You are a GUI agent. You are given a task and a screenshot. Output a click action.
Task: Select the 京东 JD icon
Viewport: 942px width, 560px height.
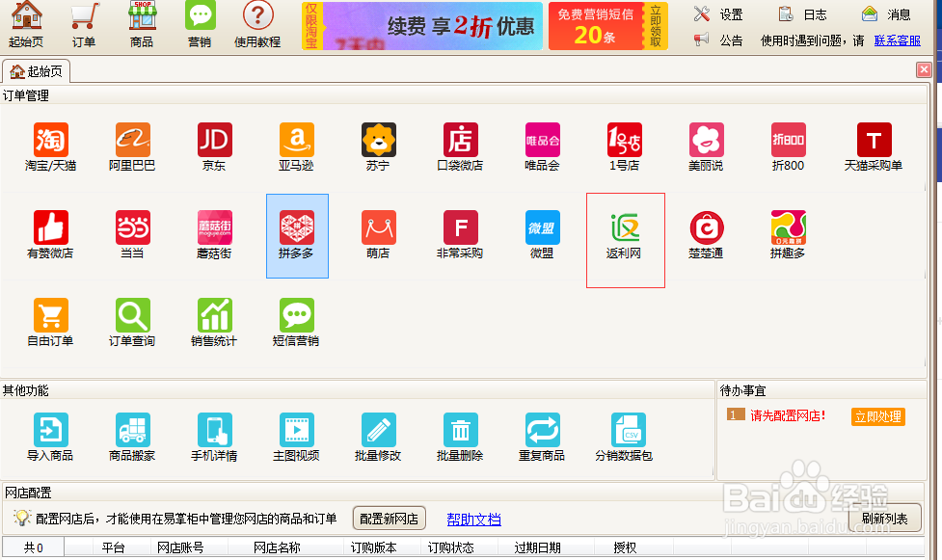pos(214,147)
